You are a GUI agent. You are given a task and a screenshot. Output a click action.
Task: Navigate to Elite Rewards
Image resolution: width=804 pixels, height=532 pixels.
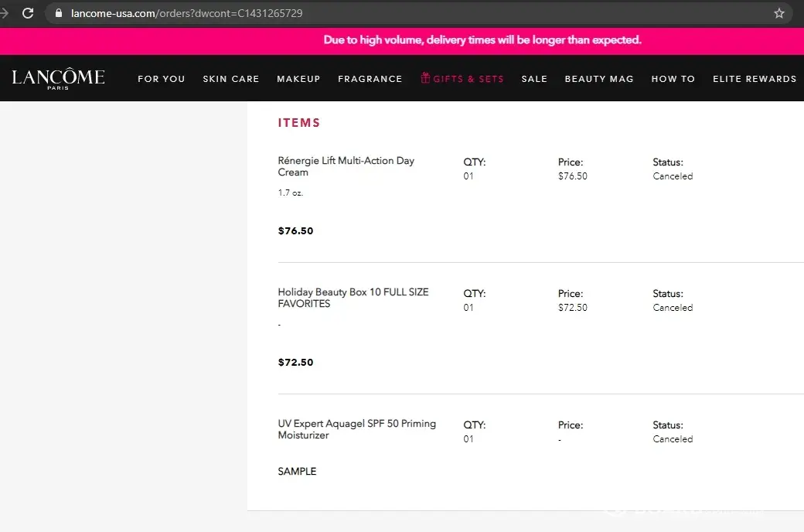754,79
